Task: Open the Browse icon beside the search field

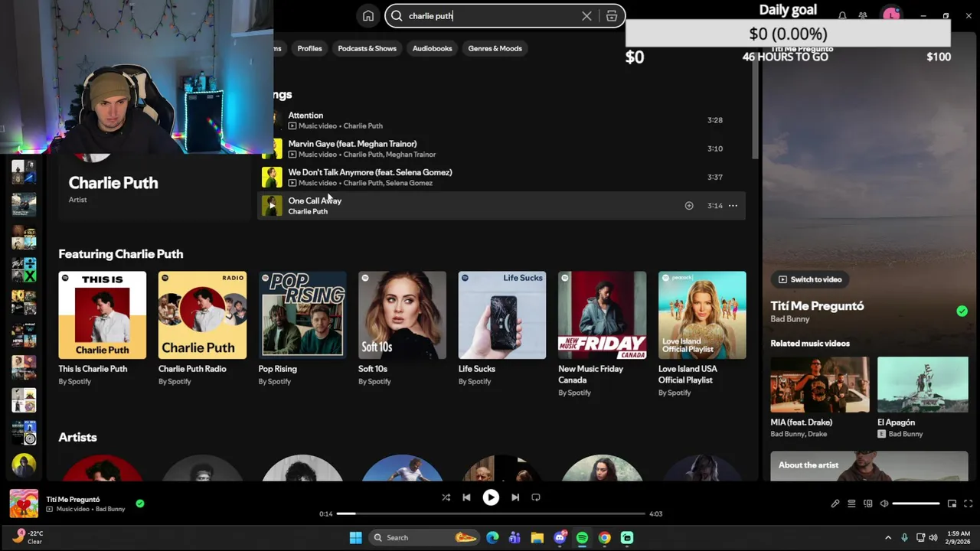Action: coord(612,16)
